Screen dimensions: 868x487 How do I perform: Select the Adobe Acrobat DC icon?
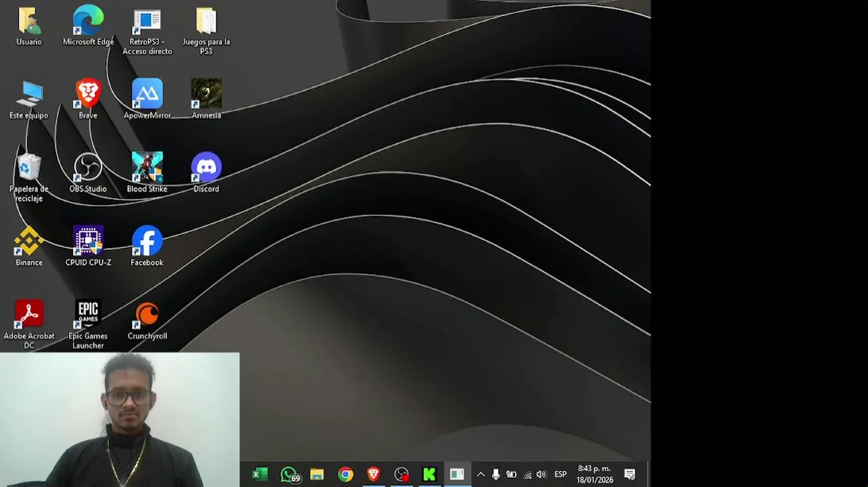tap(29, 325)
